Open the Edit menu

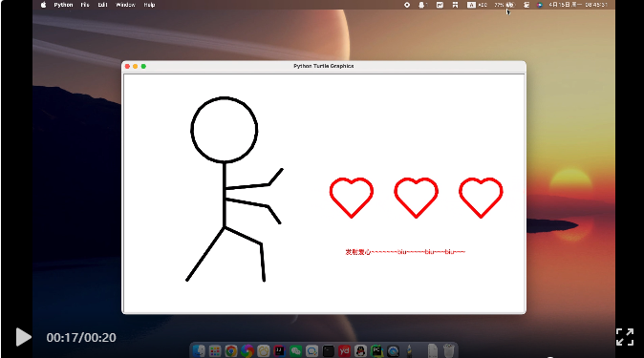(102, 5)
